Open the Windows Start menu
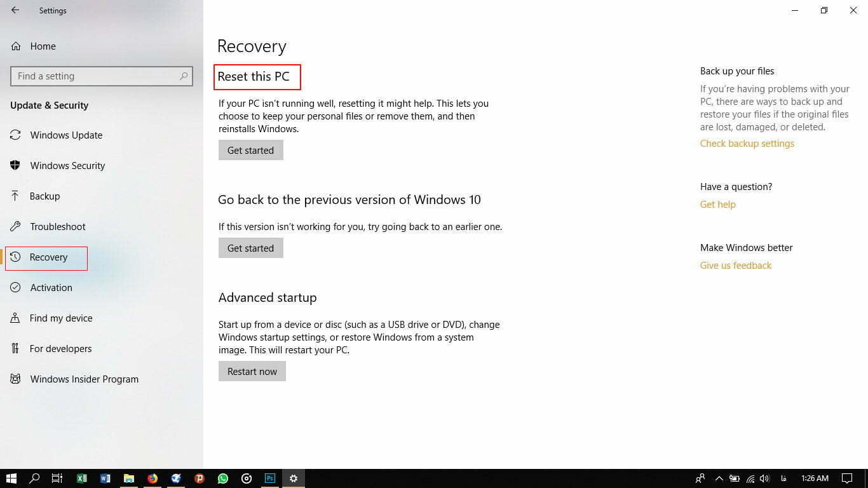Screen dimensions: 868x488 [11, 478]
